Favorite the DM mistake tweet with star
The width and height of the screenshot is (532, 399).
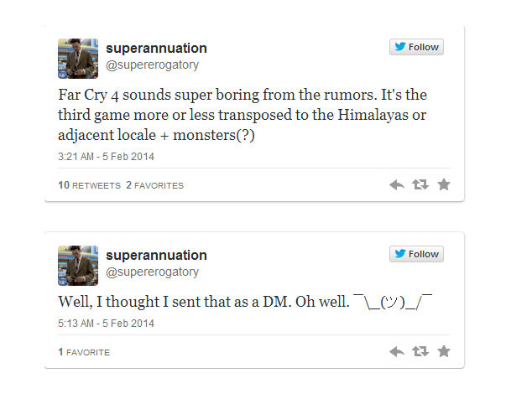click(x=444, y=351)
